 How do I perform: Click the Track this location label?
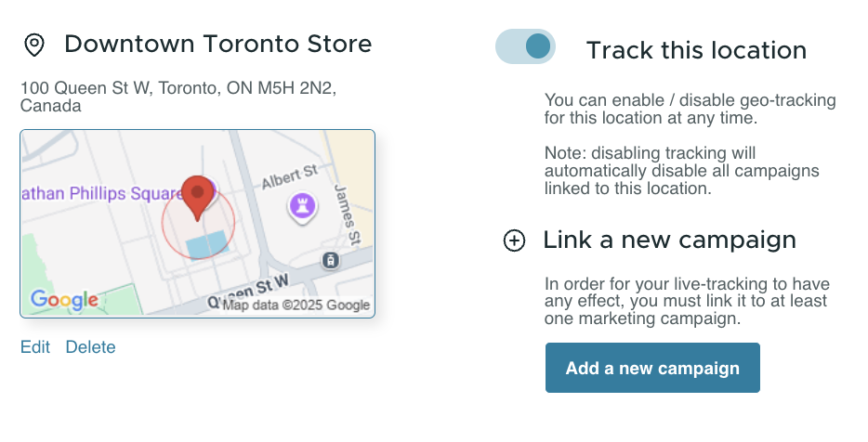coord(696,50)
